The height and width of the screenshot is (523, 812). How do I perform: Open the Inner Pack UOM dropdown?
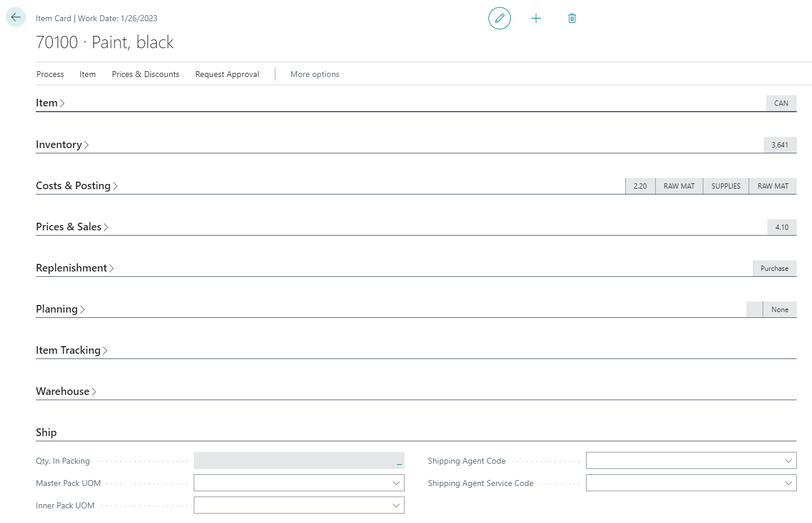click(x=396, y=505)
